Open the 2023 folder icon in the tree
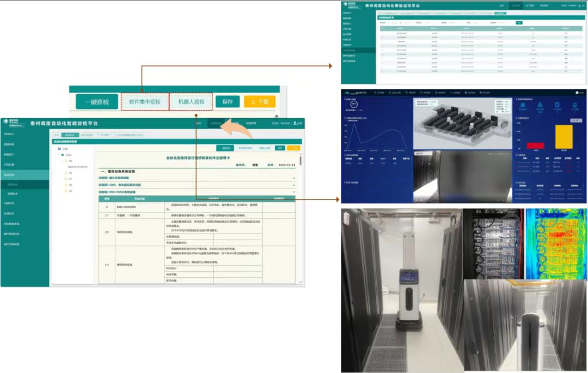588x373 pixels. (63, 155)
